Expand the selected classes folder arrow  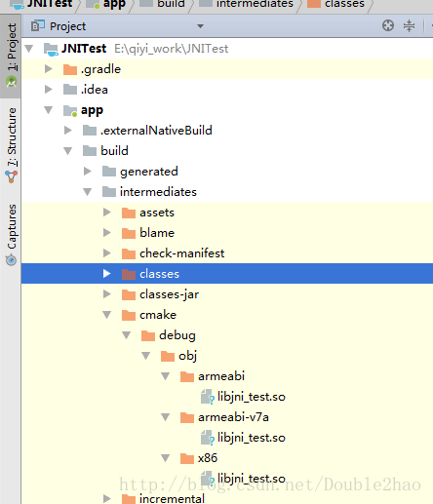pyautogui.click(x=107, y=274)
